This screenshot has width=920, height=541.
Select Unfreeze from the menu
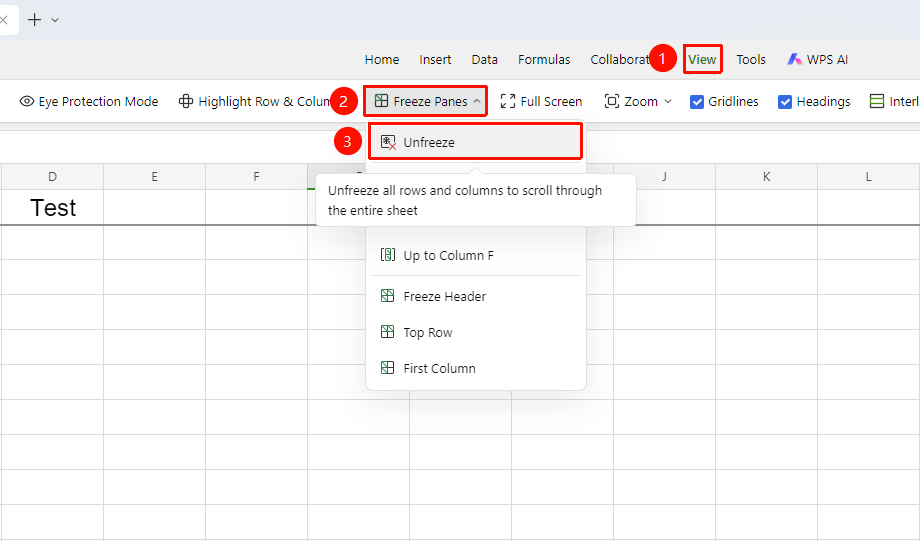(x=475, y=141)
